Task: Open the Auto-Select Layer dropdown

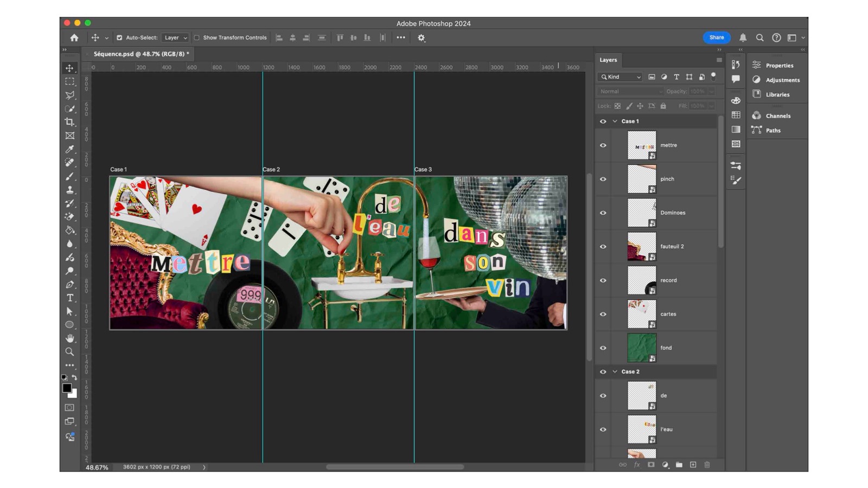Action: [175, 38]
